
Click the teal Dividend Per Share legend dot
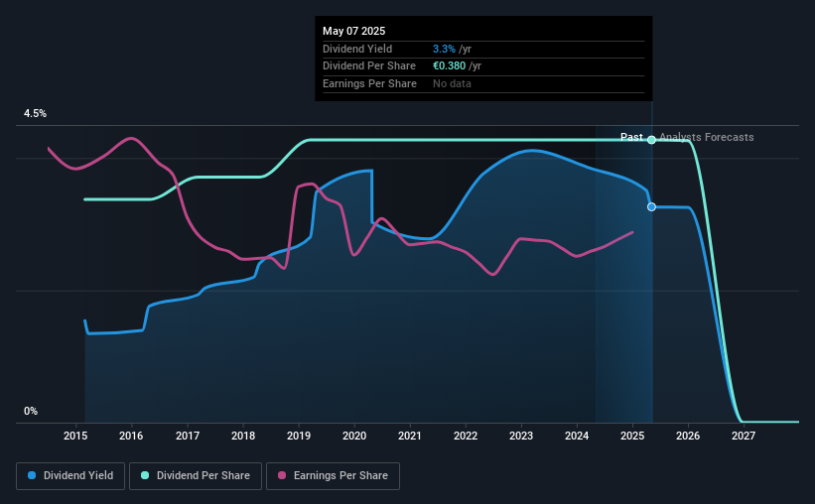point(145,475)
